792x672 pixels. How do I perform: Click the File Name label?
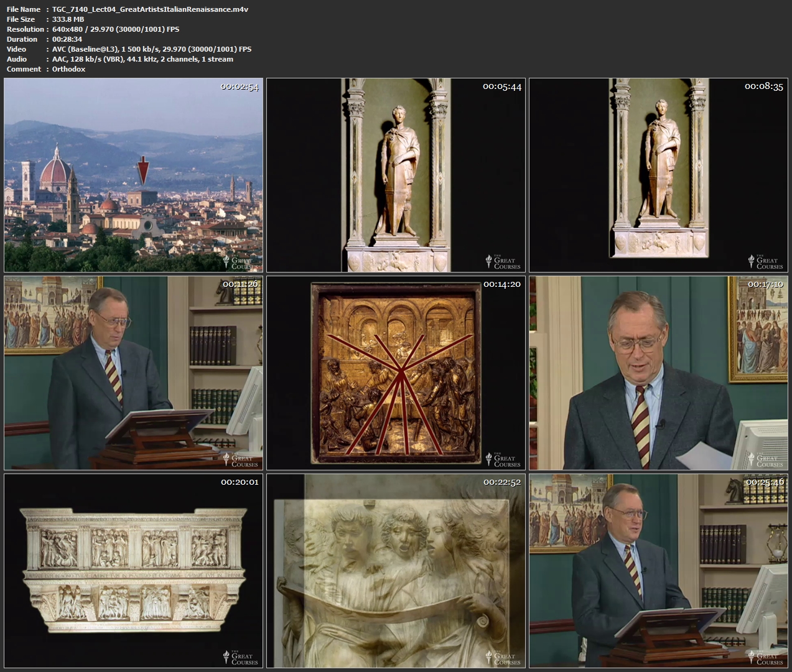(24, 9)
